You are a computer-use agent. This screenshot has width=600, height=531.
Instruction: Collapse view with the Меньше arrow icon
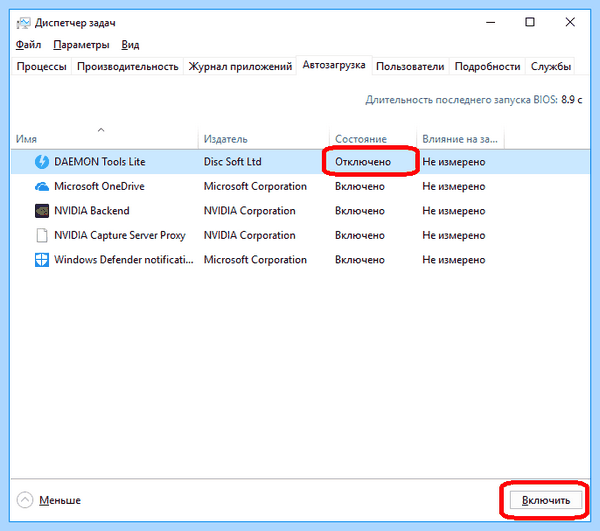[x=25, y=500]
